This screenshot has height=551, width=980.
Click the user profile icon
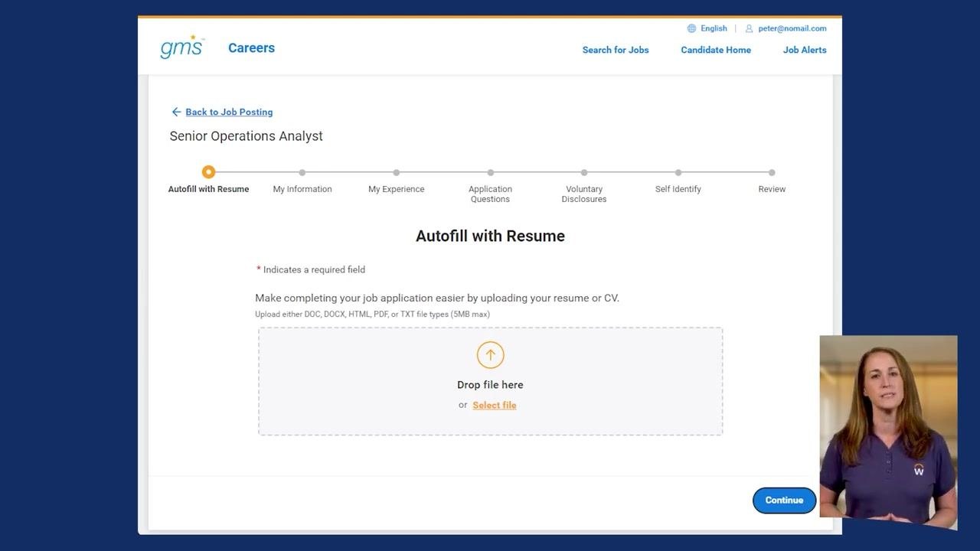750,28
